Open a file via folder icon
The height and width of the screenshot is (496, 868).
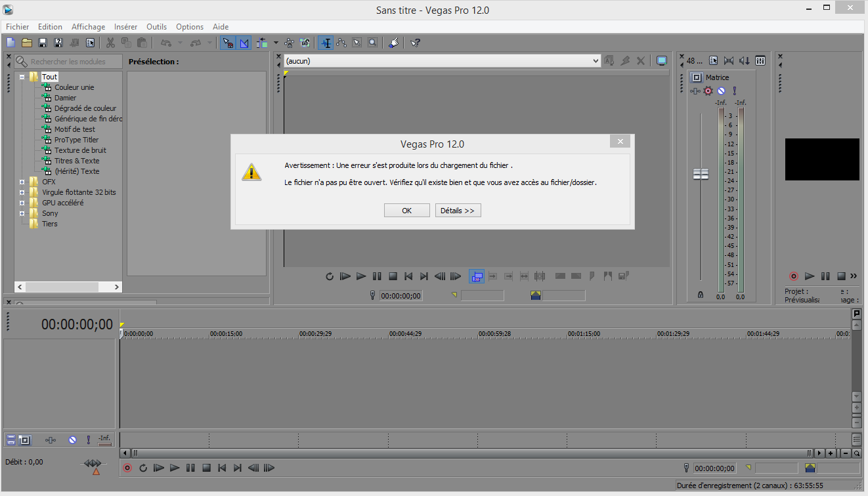coord(26,43)
